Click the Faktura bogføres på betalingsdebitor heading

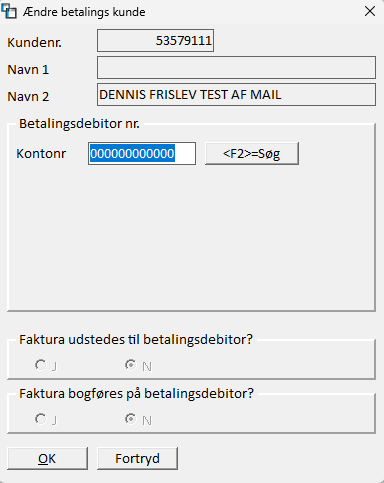coord(136,394)
